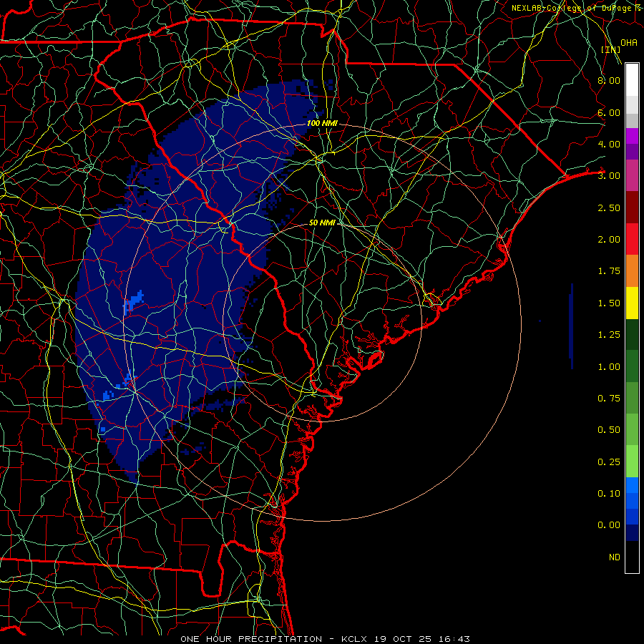Click the pink 3.00 legend color band
Screen dimensions: 644x644
632,175
